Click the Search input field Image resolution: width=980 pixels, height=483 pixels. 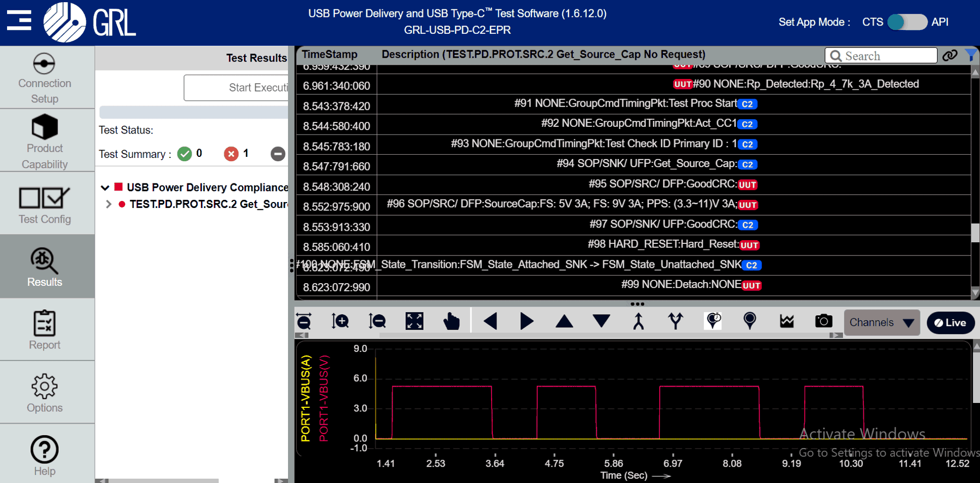pyautogui.click(x=881, y=56)
